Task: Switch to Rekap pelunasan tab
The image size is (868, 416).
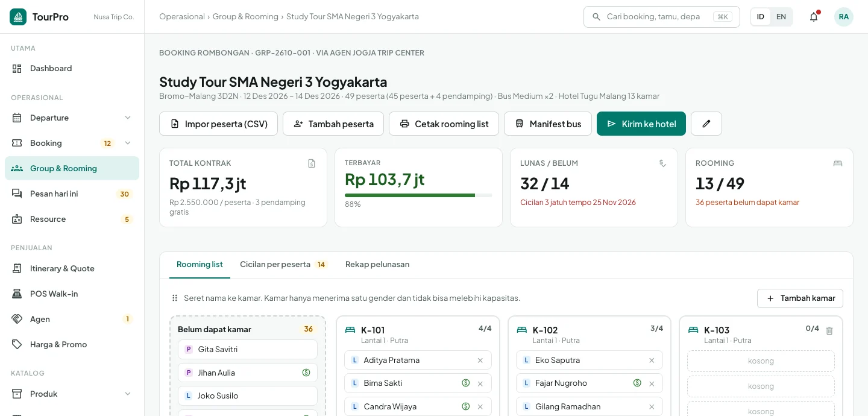Action: coord(377,265)
